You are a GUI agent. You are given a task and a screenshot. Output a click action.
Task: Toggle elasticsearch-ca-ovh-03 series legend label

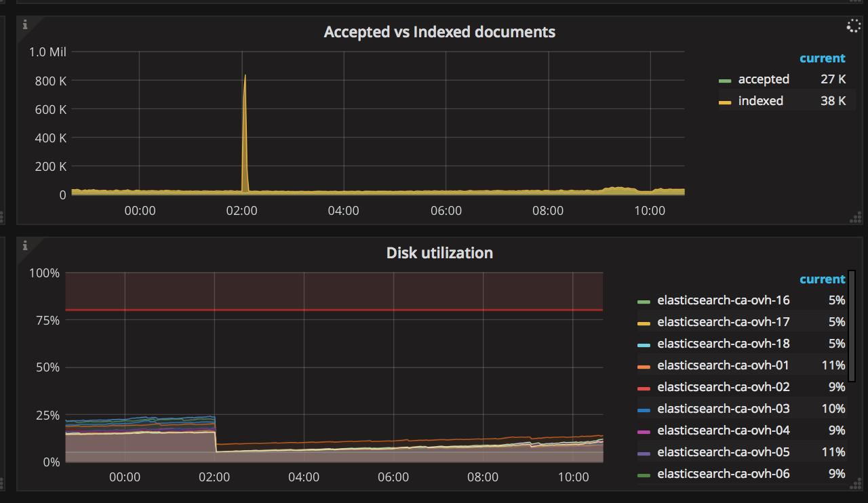click(724, 409)
